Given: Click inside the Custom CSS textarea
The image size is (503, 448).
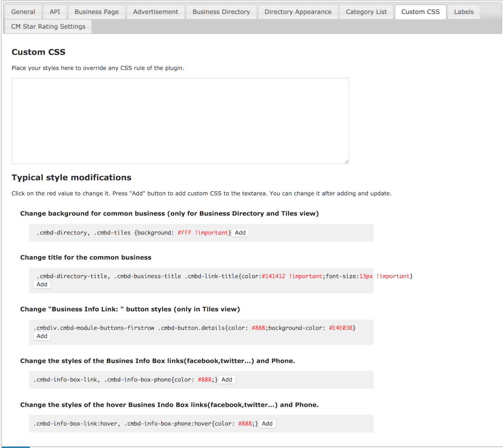Looking at the screenshot, I should [180, 121].
